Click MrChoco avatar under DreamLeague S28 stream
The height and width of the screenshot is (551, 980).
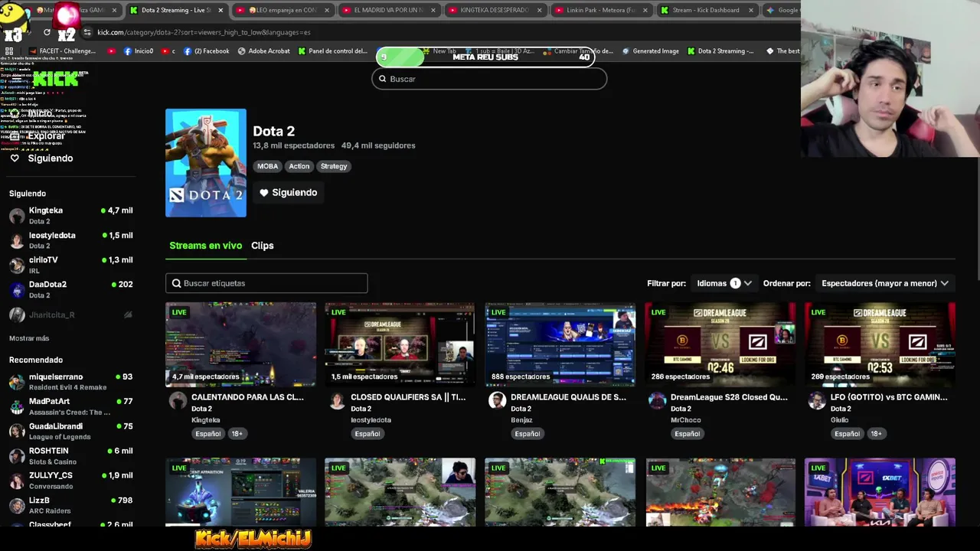click(657, 401)
